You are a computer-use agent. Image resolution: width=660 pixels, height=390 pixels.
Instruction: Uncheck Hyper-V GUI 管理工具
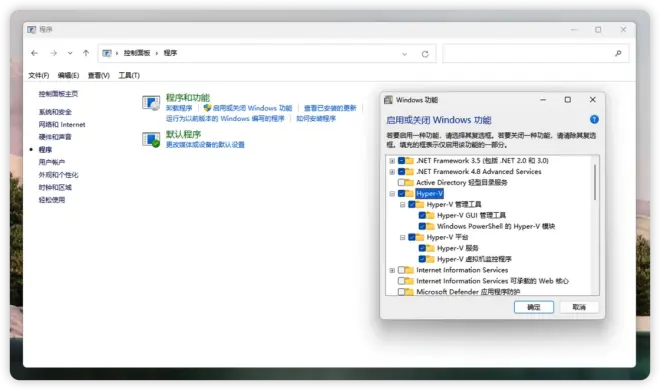(x=422, y=215)
